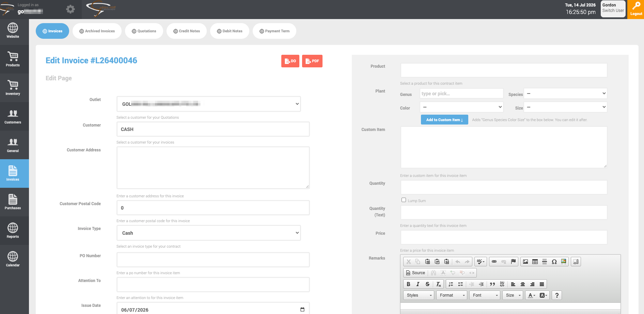Open Purchases in the sidebar
This screenshot has height=314, width=644.
click(x=13, y=202)
